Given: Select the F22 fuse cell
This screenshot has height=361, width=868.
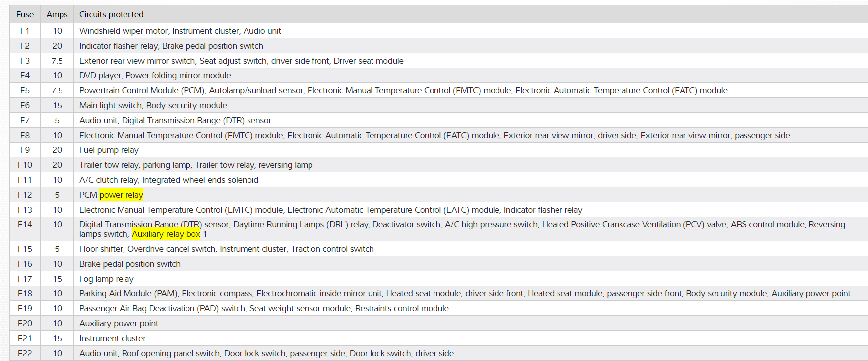Looking at the screenshot, I should point(25,353).
